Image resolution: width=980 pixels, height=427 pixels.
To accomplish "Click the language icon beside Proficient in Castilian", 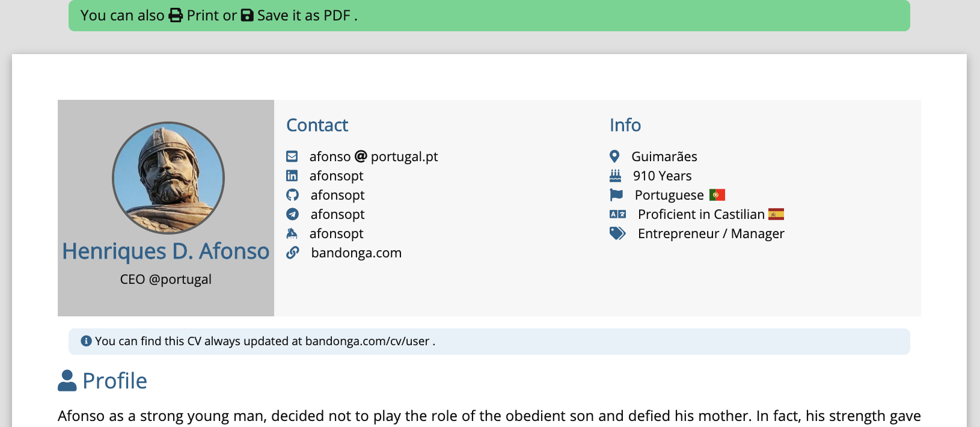I will pyautogui.click(x=617, y=214).
